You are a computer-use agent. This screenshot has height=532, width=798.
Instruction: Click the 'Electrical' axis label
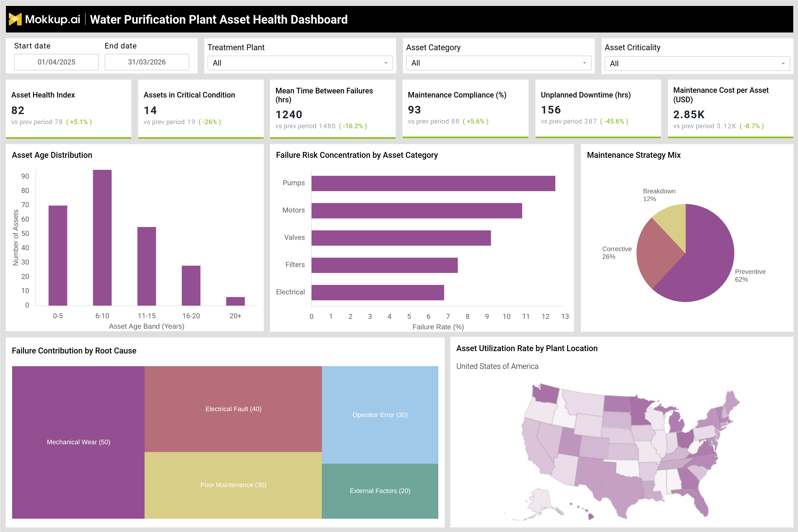tap(290, 292)
